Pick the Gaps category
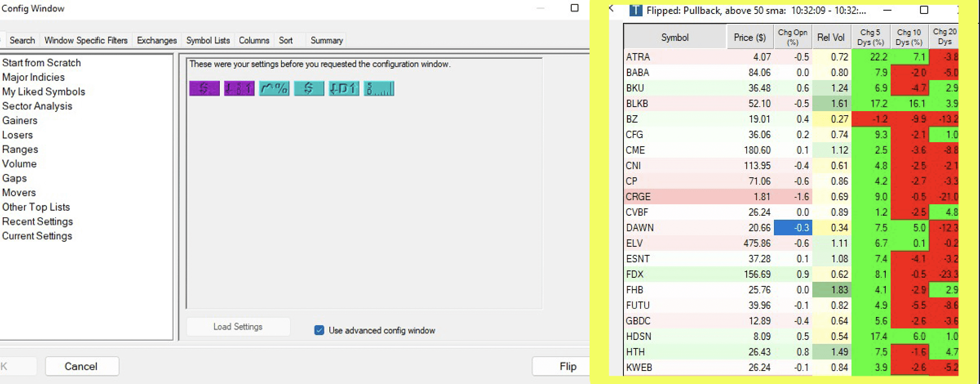The height and width of the screenshot is (384, 980). (14, 179)
